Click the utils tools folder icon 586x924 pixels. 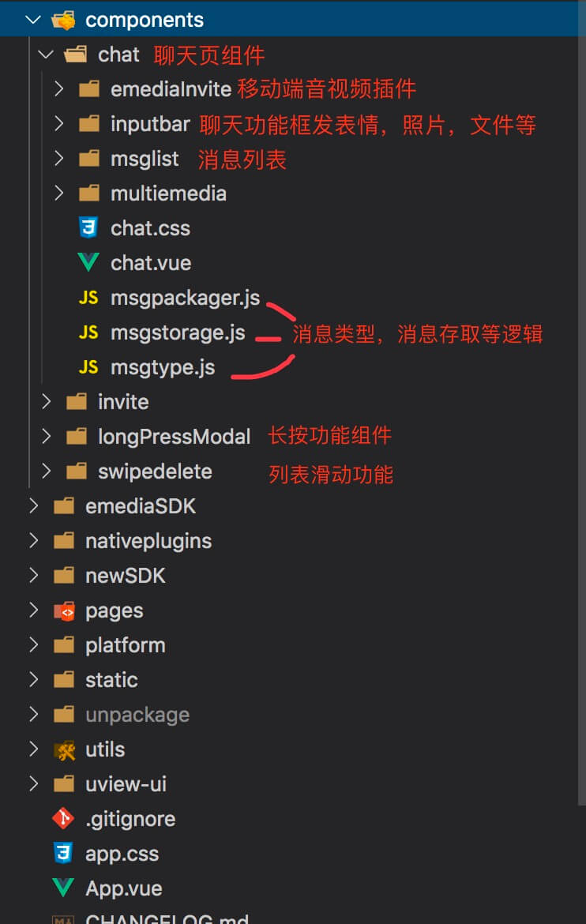click(x=63, y=749)
